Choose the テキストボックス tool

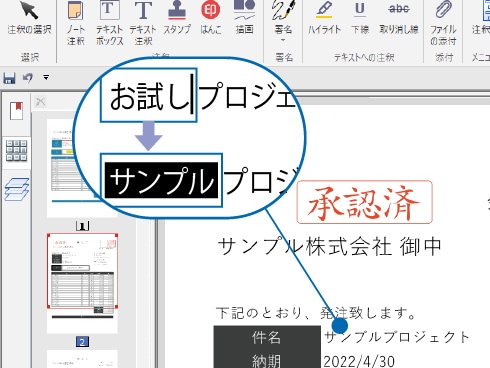coord(110,23)
